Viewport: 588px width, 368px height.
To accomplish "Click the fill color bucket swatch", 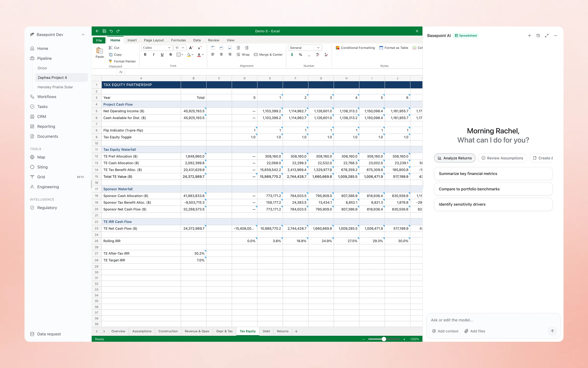I will (x=189, y=55).
